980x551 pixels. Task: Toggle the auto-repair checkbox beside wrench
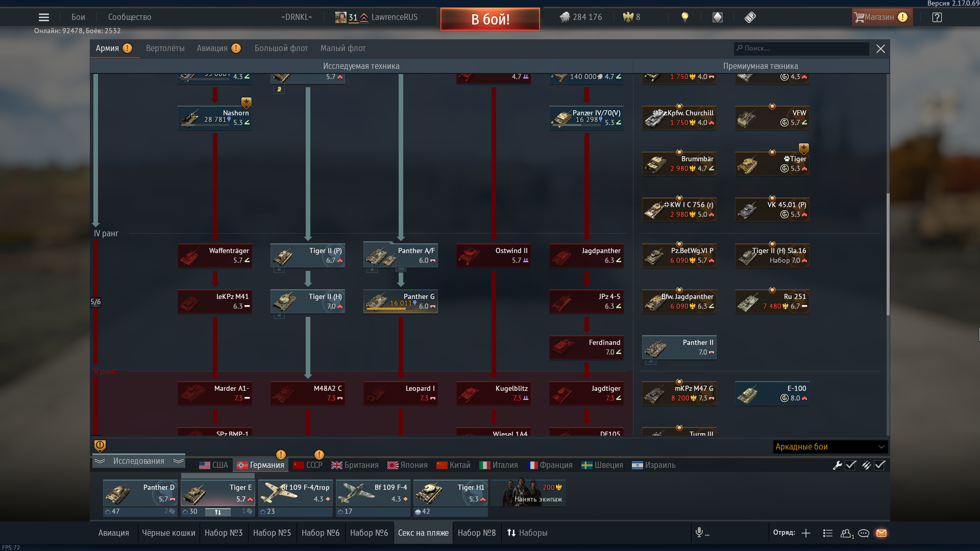tap(851, 465)
